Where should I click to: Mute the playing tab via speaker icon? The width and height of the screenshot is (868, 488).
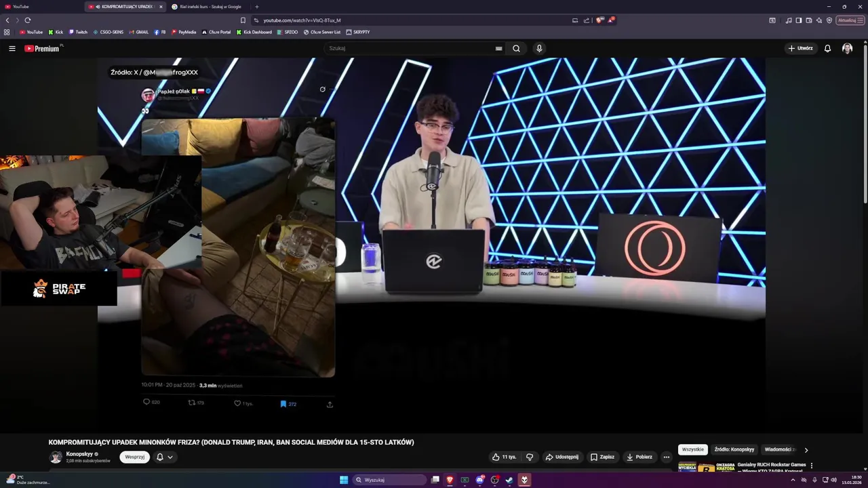[98, 7]
